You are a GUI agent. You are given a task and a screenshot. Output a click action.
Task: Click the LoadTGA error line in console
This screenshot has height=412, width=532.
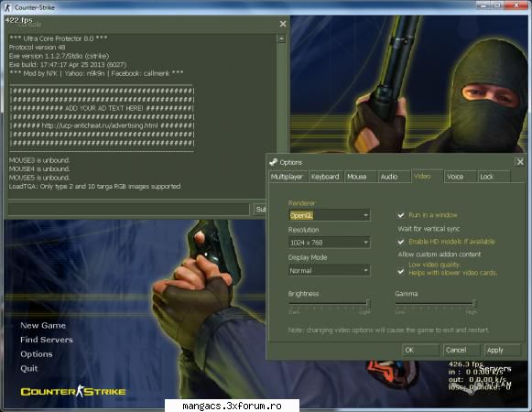(94, 187)
